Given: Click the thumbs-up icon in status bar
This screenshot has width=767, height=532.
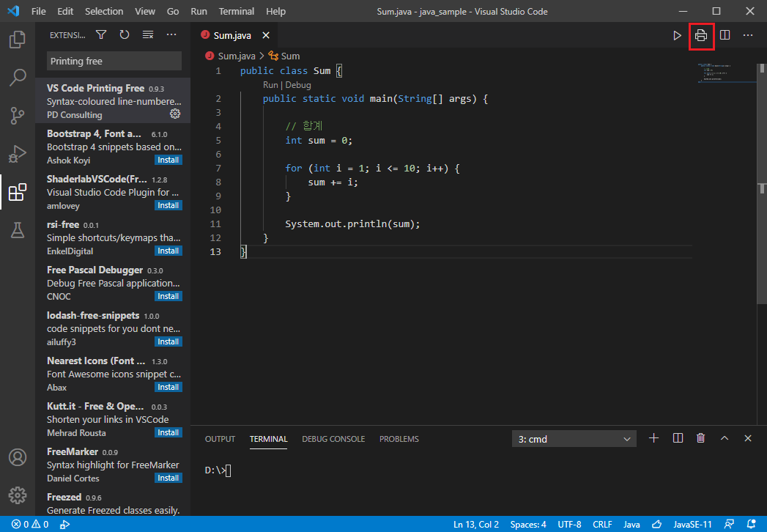Looking at the screenshot, I should tap(656, 524).
